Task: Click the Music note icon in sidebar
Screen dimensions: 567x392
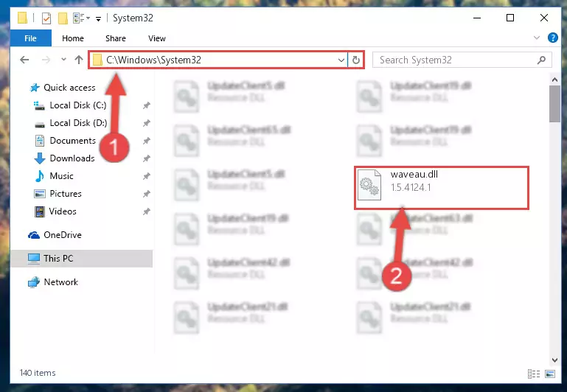Action: (x=39, y=176)
